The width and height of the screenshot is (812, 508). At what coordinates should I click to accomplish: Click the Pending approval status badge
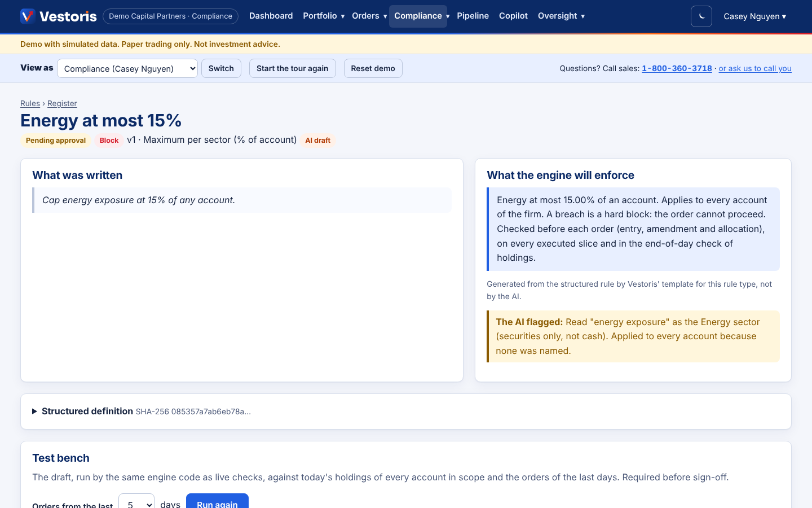pos(56,141)
